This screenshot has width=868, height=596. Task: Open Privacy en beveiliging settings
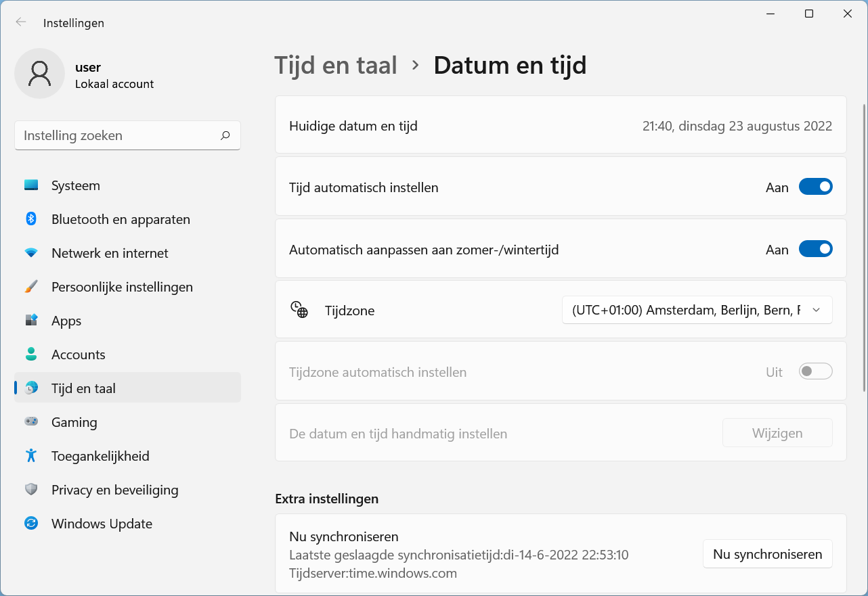(x=31, y=490)
